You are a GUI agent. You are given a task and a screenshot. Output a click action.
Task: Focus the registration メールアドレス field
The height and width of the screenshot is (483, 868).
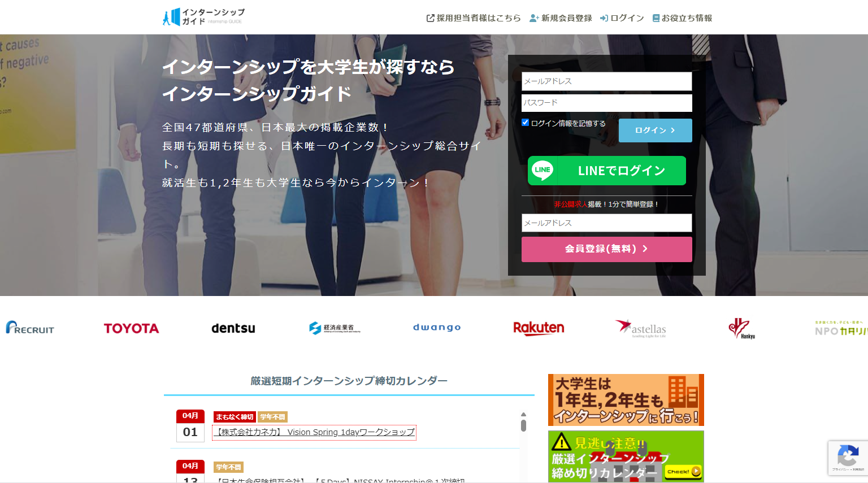coord(606,223)
